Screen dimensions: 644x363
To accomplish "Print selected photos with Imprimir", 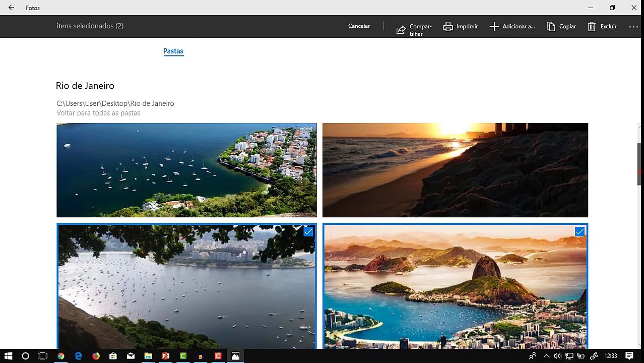I will point(460,26).
